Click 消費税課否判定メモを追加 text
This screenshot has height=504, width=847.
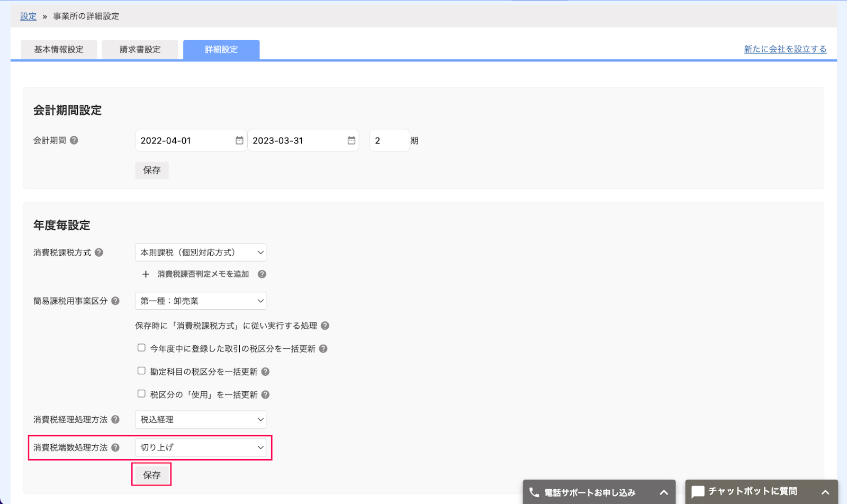[x=203, y=274]
